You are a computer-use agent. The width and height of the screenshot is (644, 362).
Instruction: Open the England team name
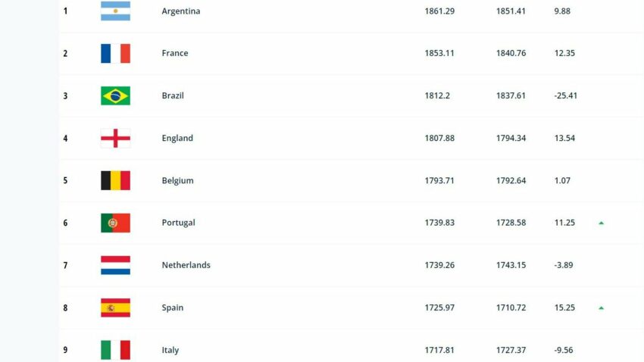[x=177, y=139]
